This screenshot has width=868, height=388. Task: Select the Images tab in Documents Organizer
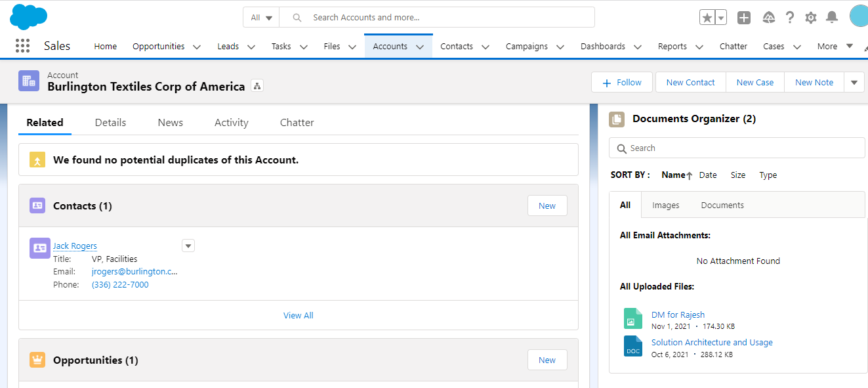pos(666,205)
